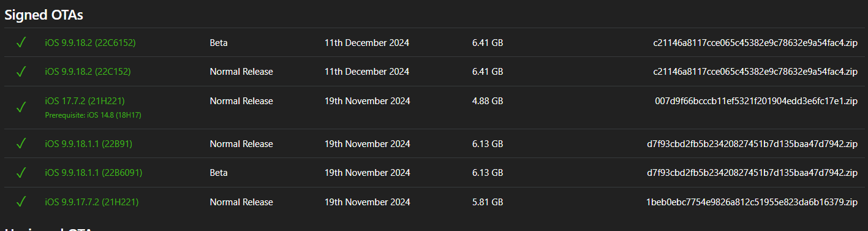Image resolution: width=868 pixels, height=231 pixels.
Task: Click the checkmark icon next to iOS 17.7.2 (21H221)
Action: coord(21,107)
